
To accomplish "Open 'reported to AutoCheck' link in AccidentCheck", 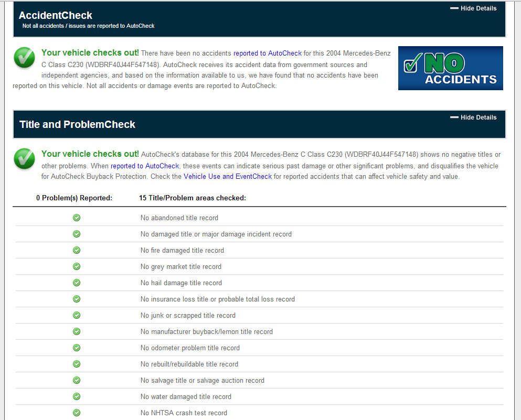I will [x=268, y=53].
